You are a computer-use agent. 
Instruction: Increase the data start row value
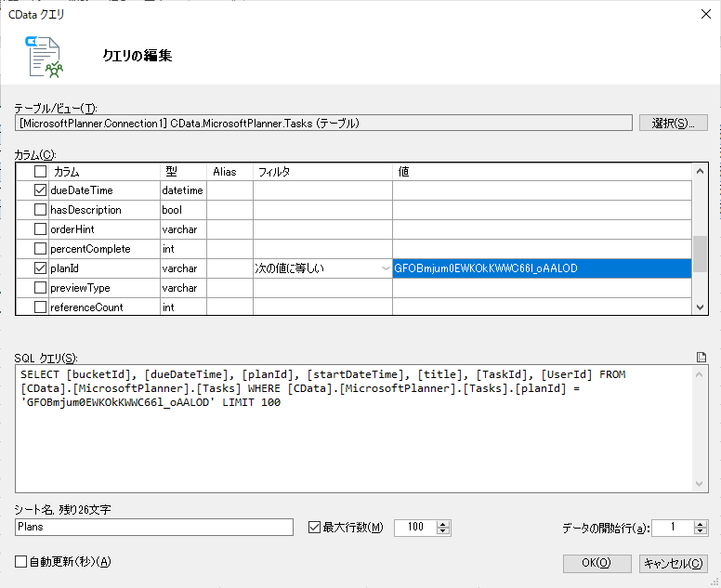700,524
